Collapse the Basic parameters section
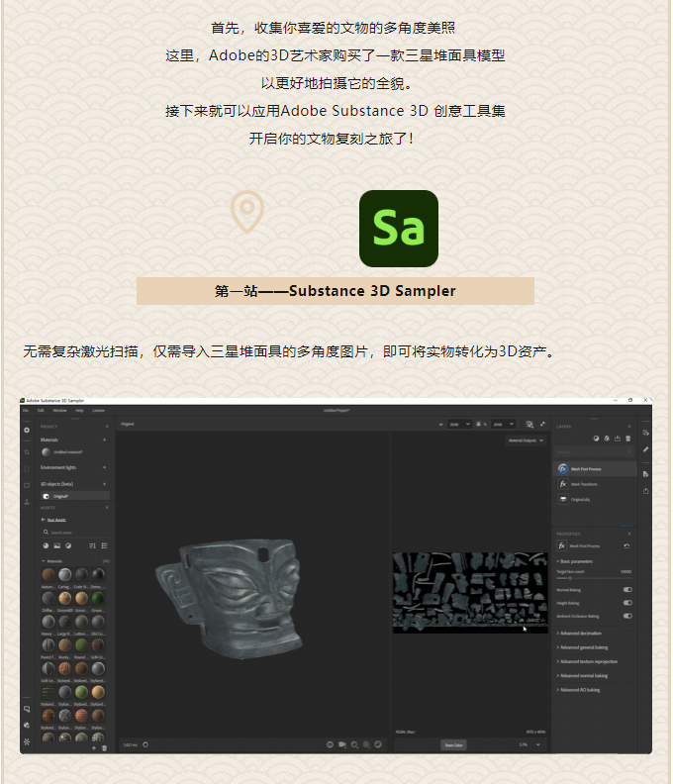Screen dimensions: 673x784 [x=574, y=561]
